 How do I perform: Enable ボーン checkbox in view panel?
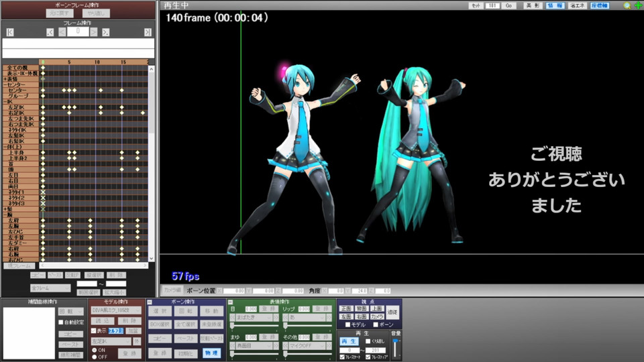[376, 324]
